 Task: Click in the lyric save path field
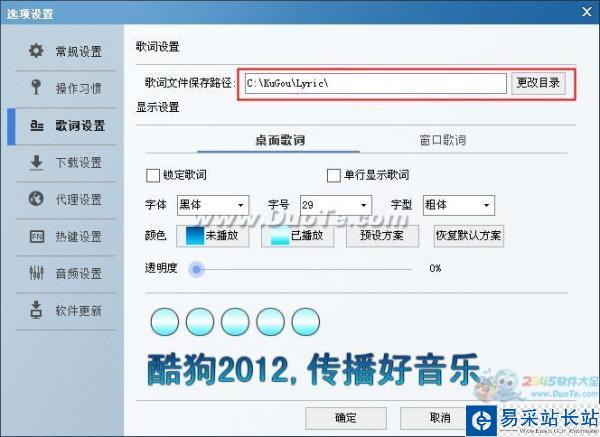pyautogui.click(x=376, y=83)
